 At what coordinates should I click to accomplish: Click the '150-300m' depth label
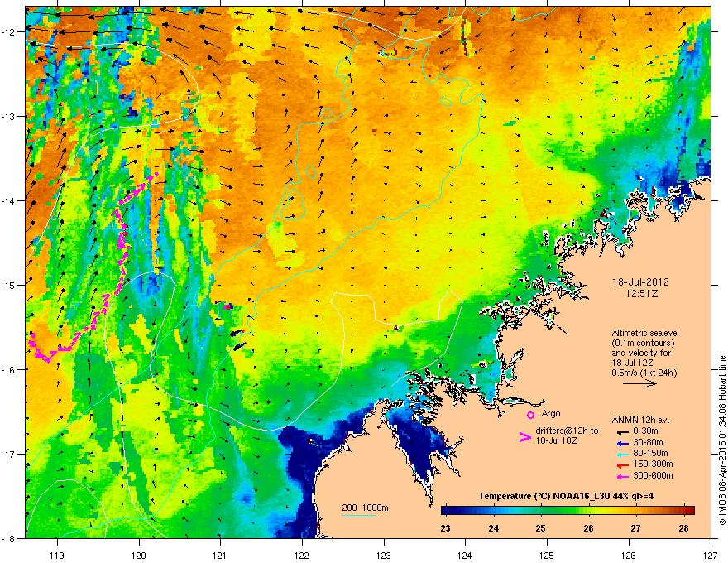pos(654,464)
